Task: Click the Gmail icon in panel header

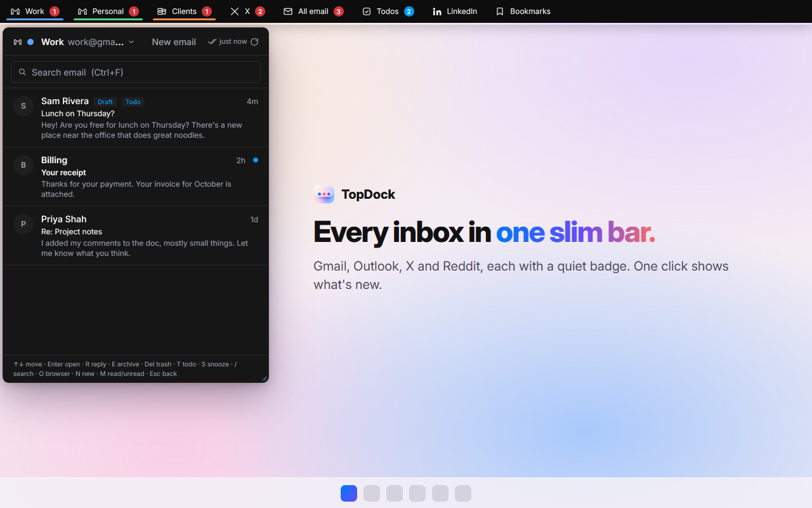Action: coord(18,42)
